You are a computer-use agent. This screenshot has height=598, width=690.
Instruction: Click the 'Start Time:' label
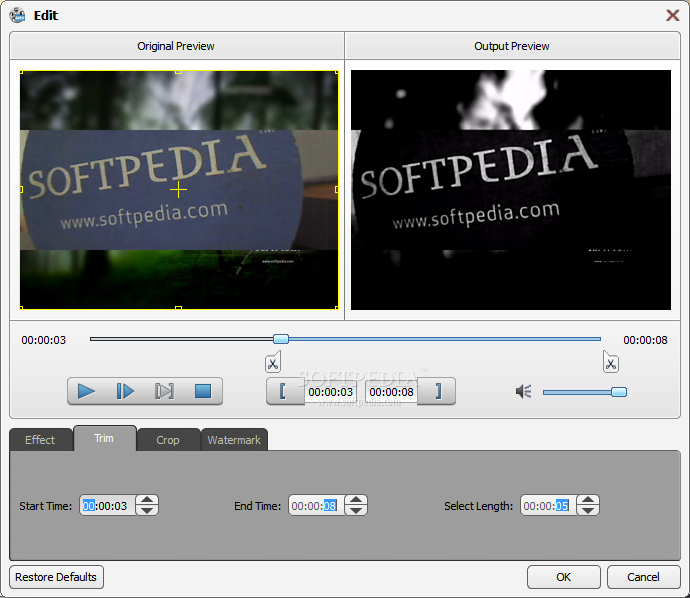[45, 506]
